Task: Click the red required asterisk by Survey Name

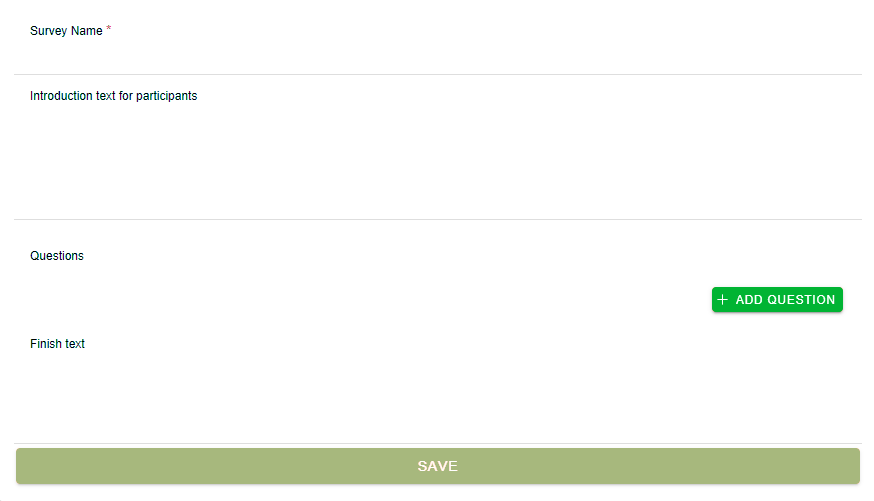Action: coord(109,28)
